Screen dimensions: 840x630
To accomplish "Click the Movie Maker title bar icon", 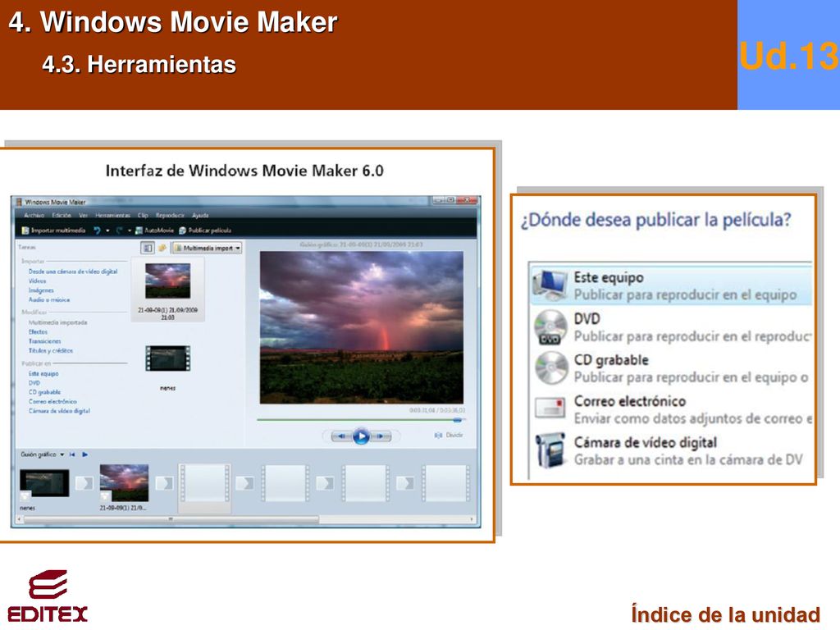I will pos(19,202).
